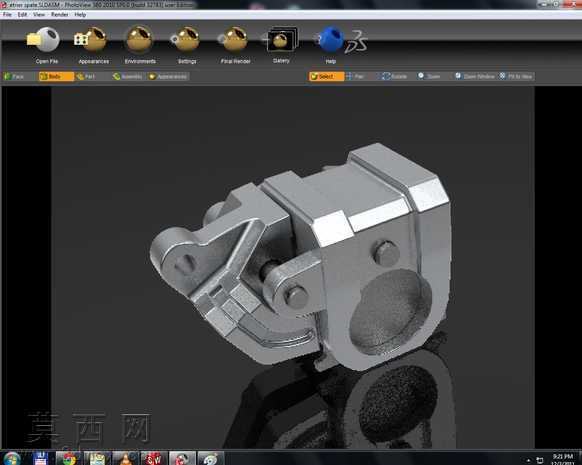Image resolution: width=582 pixels, height=465 pixels.
Task: Open the Environments panel
Action: click(140, 39)
